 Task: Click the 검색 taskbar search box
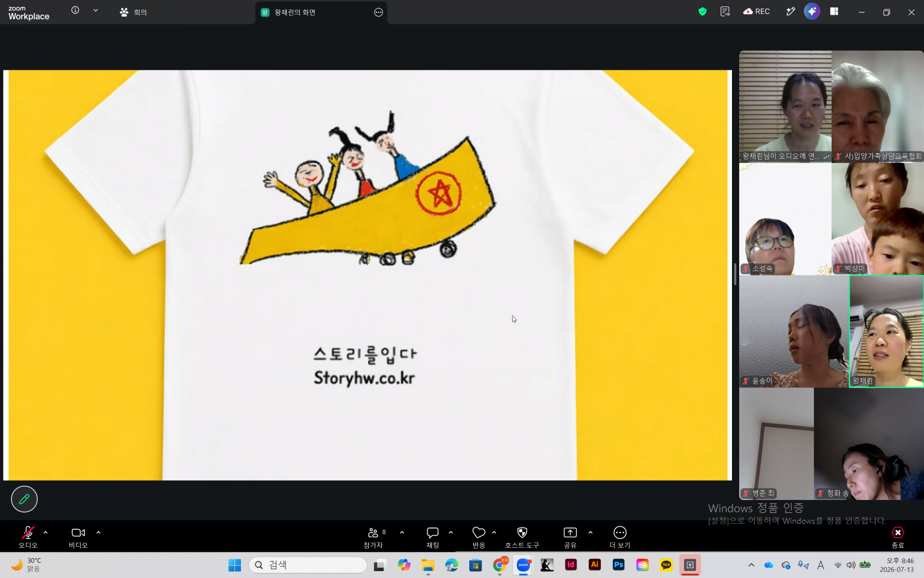coord(308,565)
